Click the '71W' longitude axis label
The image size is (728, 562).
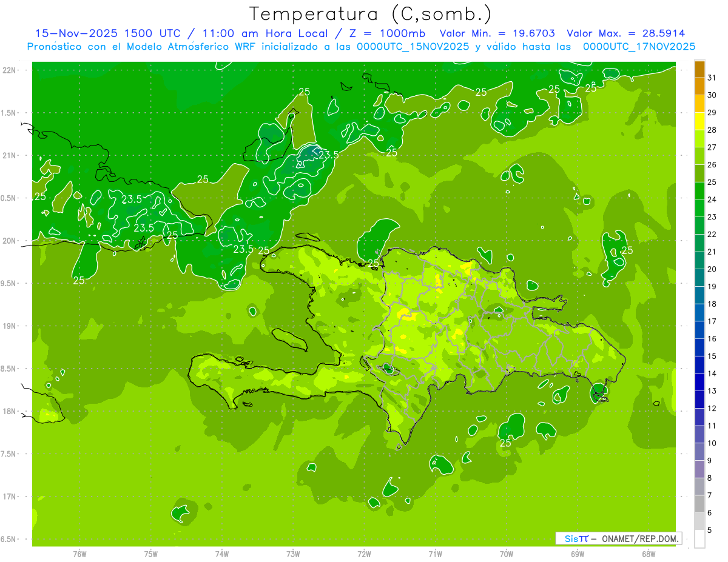(x=435, y=554)
